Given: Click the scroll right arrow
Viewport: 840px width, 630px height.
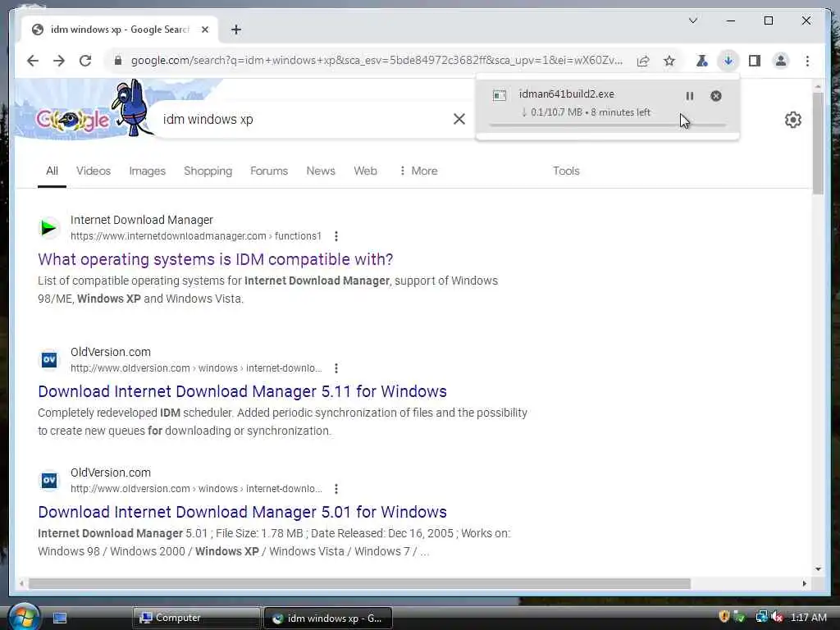Looking at the screenshot, I should pos(804,583).
